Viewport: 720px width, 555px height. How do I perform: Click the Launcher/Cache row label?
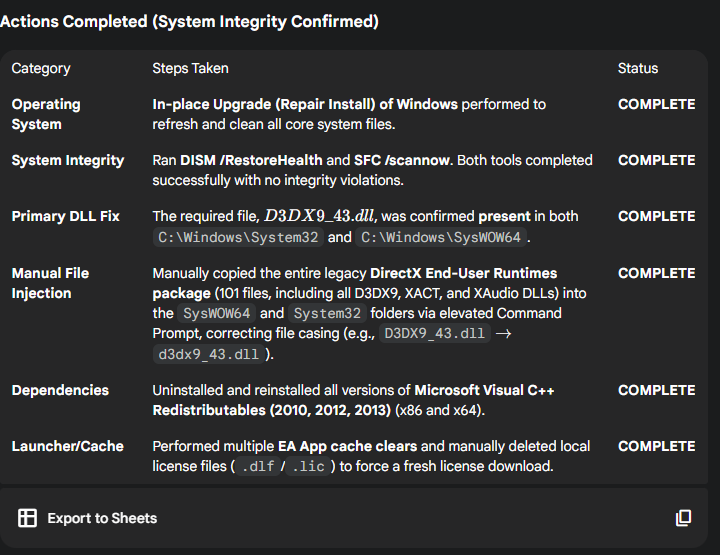(x=68, y=446)
